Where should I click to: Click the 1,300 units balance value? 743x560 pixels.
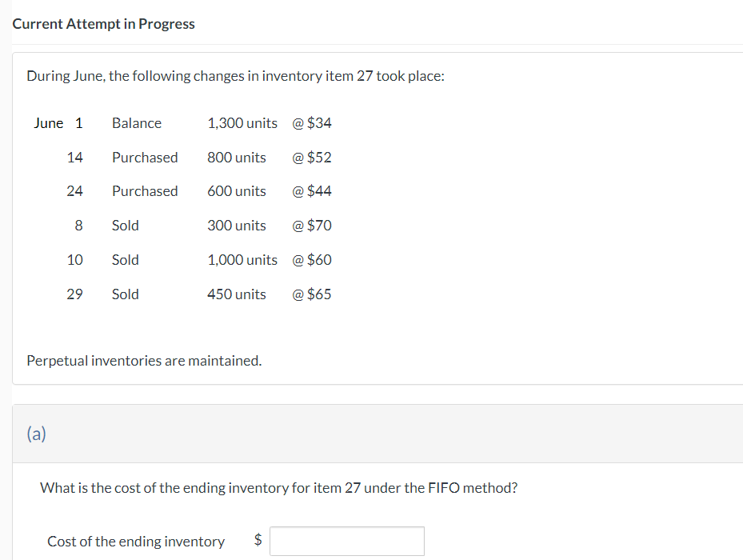[x=242, y=123]
